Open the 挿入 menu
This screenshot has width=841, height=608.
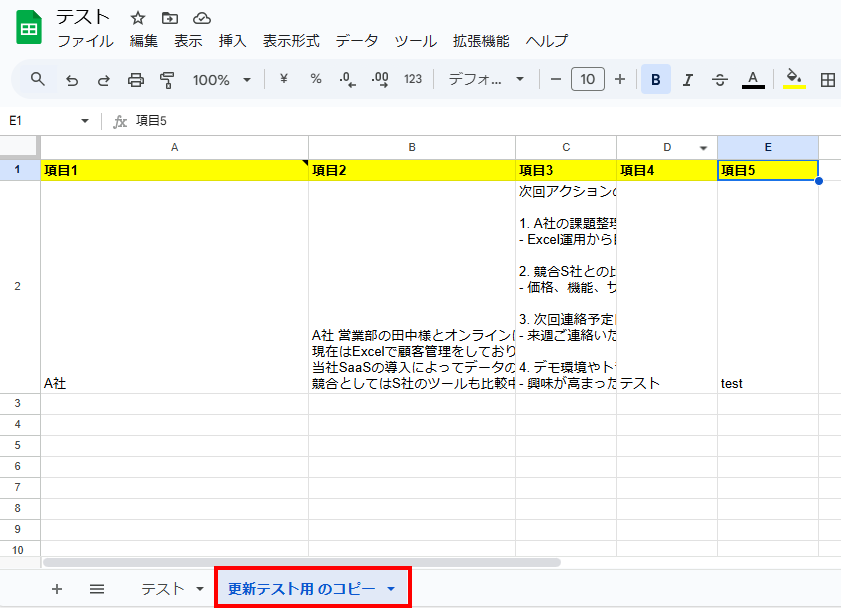[232, 41]
